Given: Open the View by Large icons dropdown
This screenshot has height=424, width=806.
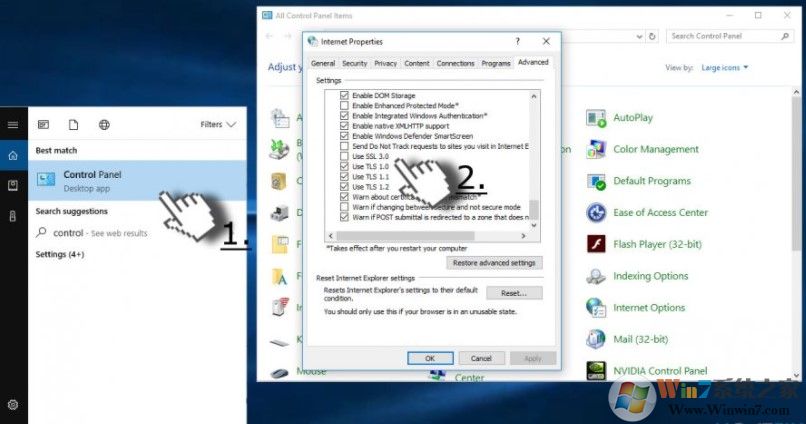Looking at the screenshot, I should pyautogui.click(x=725, y=68).
